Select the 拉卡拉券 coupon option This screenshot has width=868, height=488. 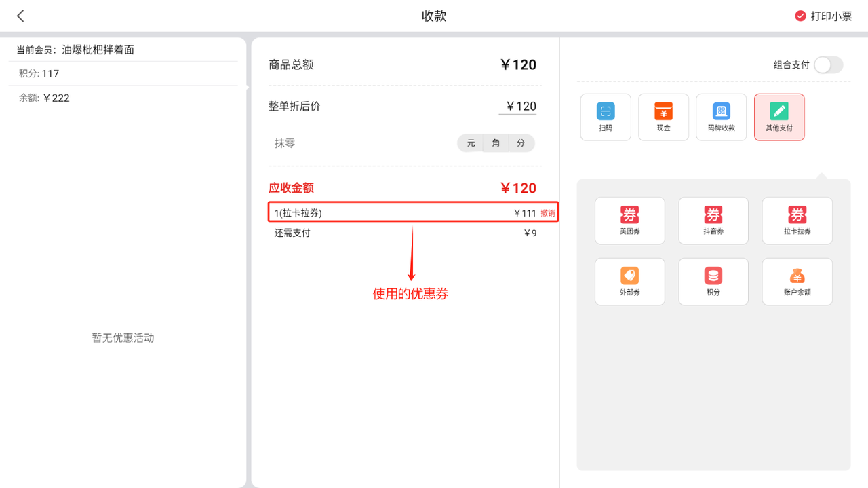[797, 221]
